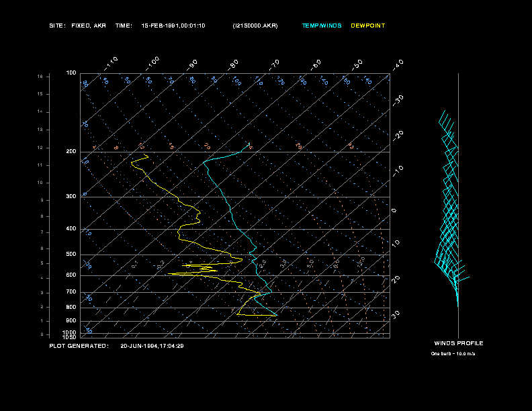Click the '11' tick on the left height axis

click(40, 165)
